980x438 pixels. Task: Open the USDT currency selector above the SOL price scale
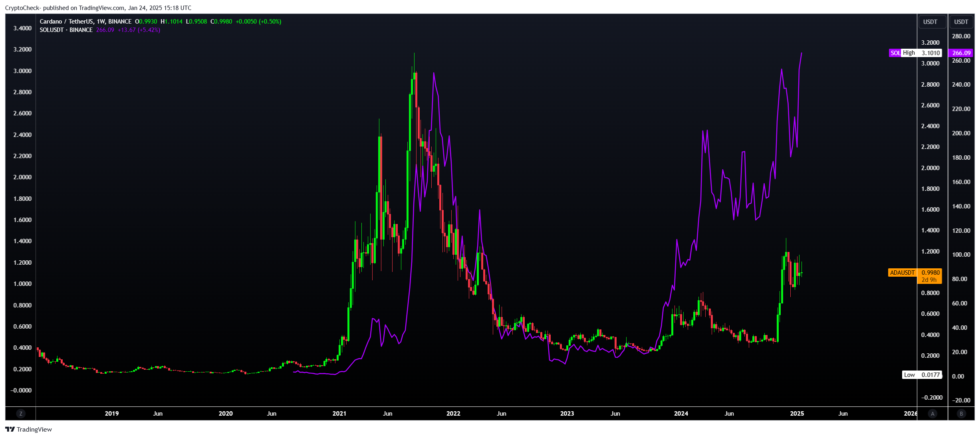click(x=961, y=22)
